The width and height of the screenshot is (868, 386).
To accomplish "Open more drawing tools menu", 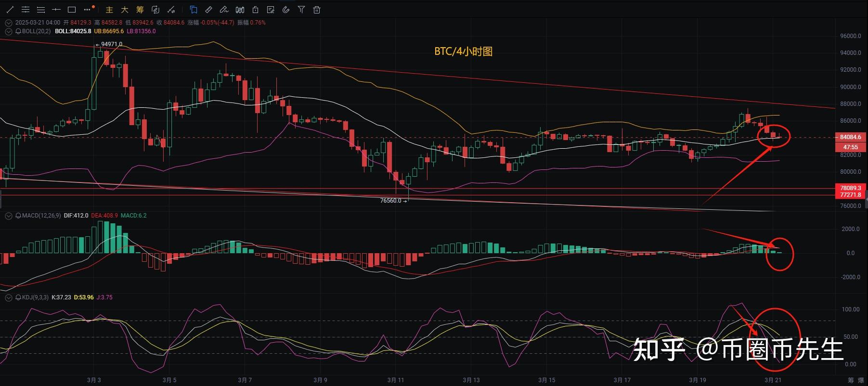I will point(88,9).
